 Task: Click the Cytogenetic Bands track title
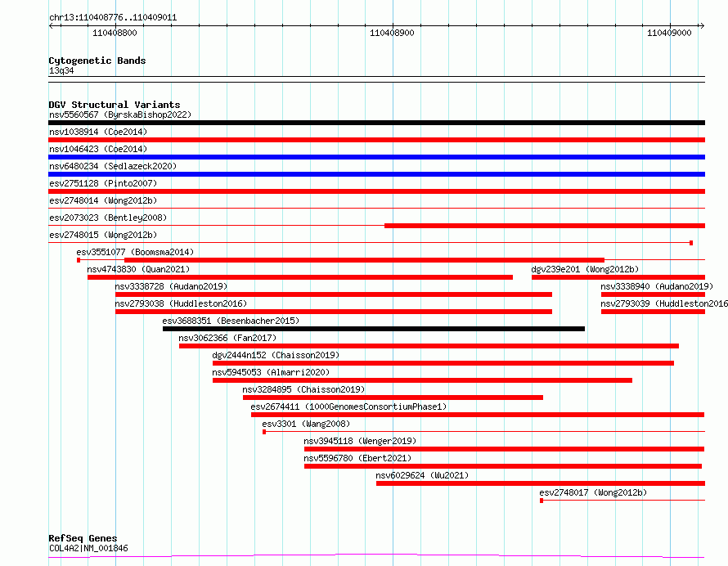coord(97,61)
